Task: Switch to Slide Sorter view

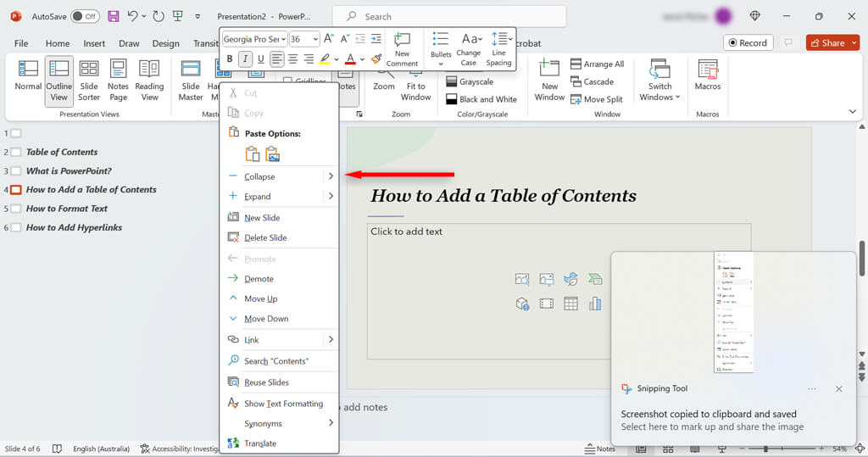Action: tap(89, 80)
